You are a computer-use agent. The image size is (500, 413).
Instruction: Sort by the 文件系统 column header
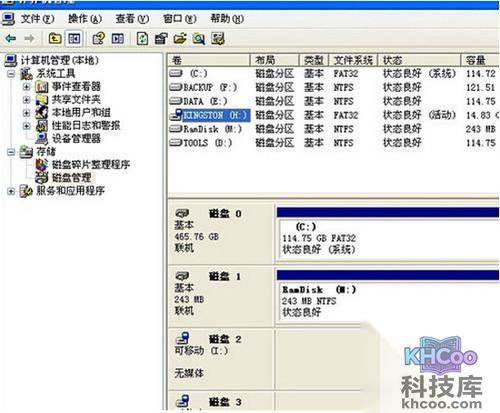353,60
